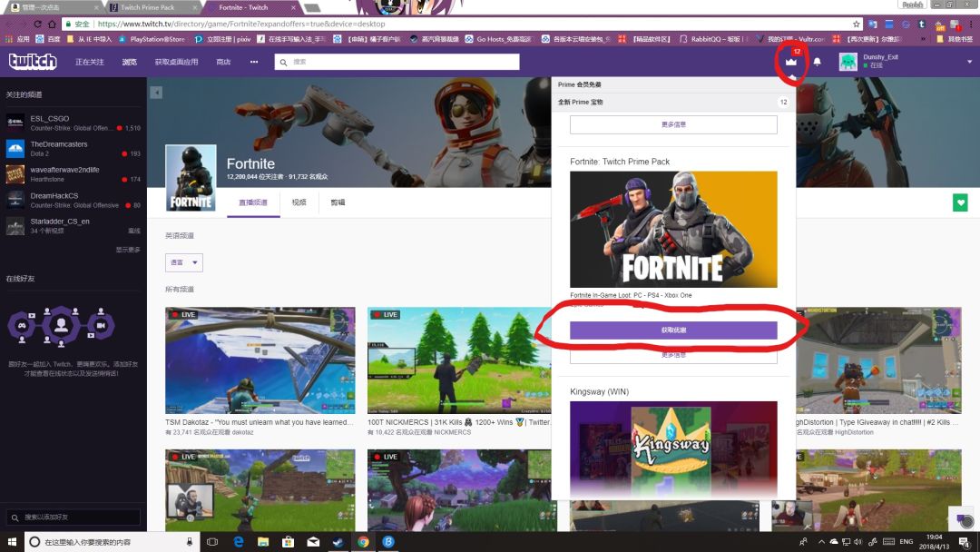This screenshot has width=980, height=552.
Task: Open the Browse nav link
Action: click(130, 62)
